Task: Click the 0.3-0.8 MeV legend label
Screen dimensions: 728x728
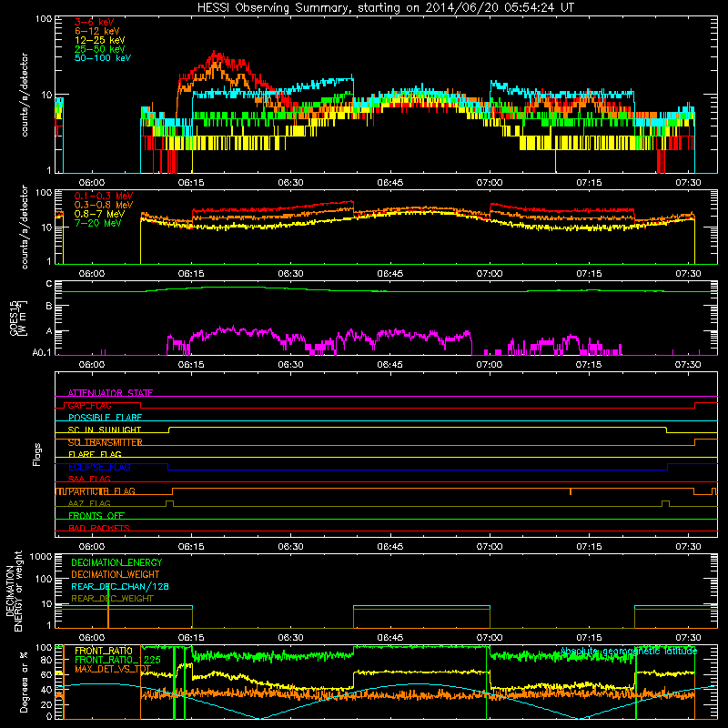Action: (x=104, y=205)
